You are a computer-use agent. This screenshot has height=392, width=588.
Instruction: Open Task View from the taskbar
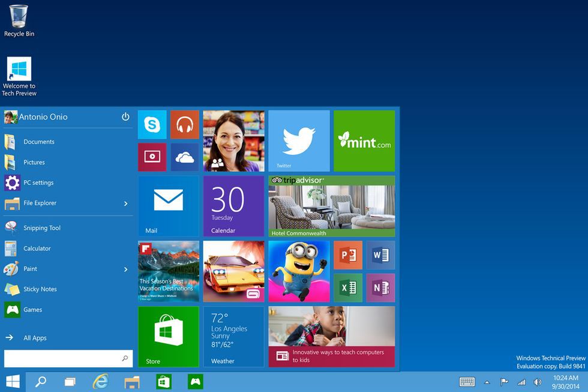tap(70, 382)
